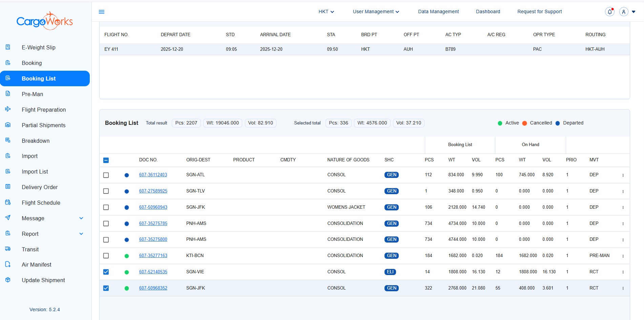Screen dimensions: 644x320
Task: Go to Data Management
Action: pos(438,12)
